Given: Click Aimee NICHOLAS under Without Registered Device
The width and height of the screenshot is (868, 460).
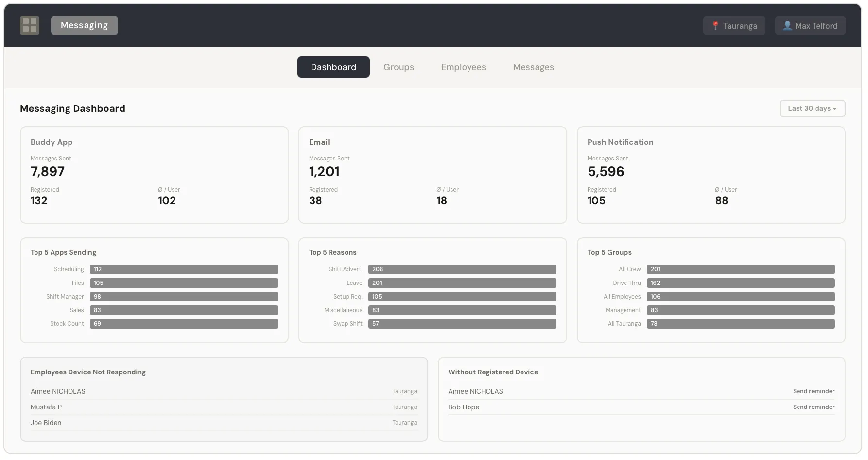Looking at the screenshot, I should (475, 391).
